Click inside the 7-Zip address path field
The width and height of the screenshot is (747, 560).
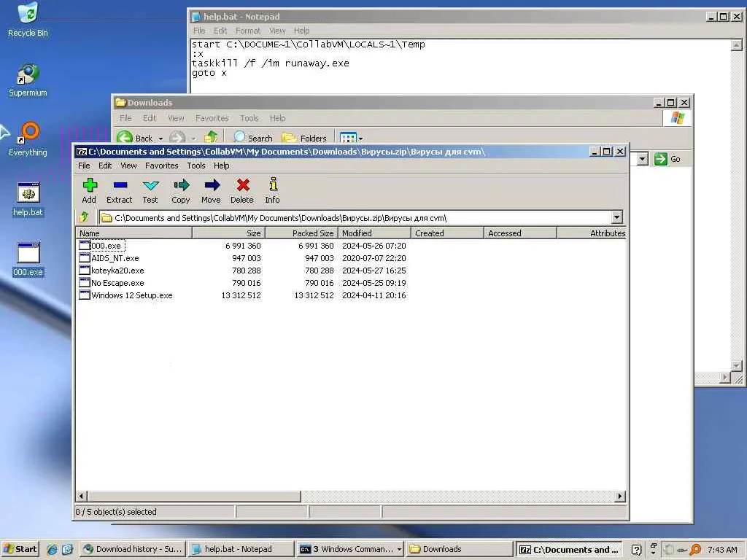coord(355,217)
